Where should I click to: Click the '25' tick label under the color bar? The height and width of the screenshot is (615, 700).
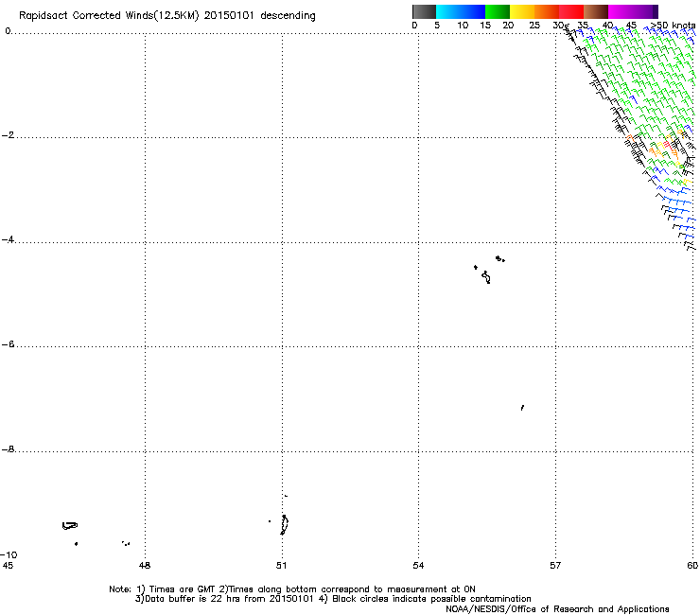point(534,26)
